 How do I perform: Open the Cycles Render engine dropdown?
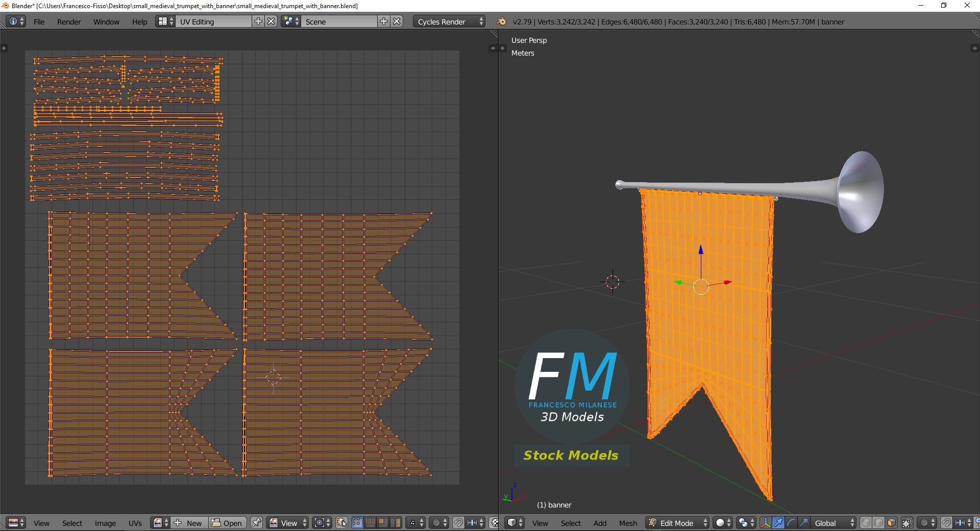tap(449, 21)
